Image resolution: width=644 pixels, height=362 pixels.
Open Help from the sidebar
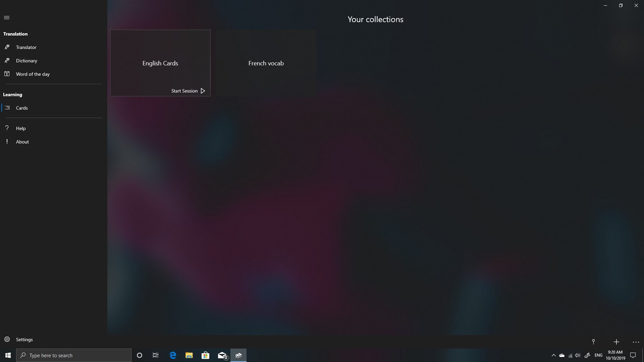21,128
